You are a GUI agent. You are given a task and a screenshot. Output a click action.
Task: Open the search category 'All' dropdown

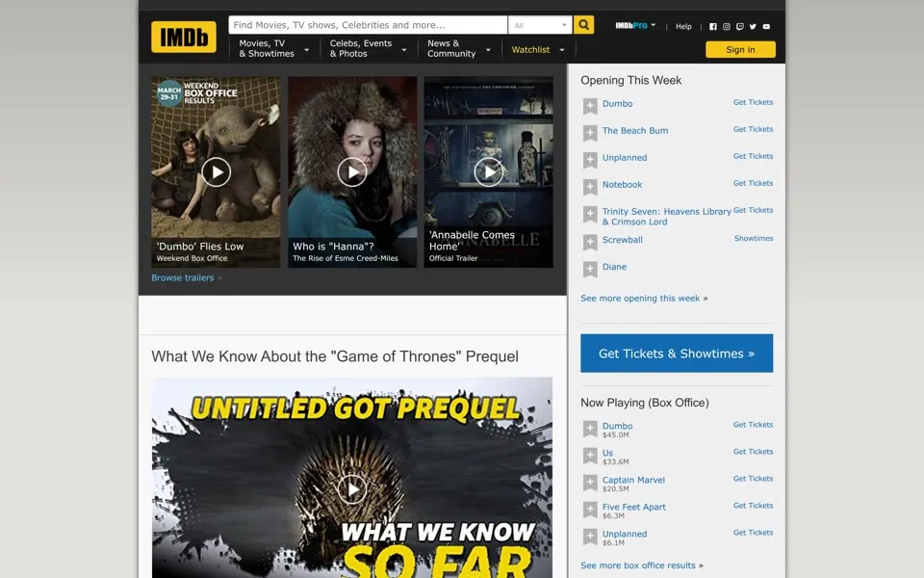[540, 25]
